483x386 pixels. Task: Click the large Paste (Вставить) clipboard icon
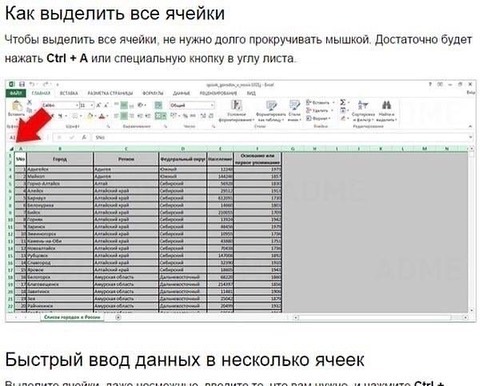click(17, 106)
